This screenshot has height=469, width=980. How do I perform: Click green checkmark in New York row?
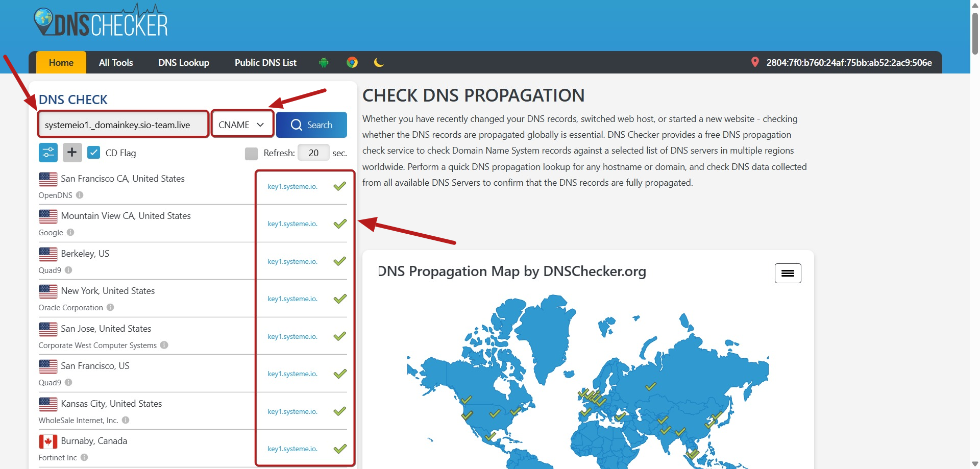[340, 299]
